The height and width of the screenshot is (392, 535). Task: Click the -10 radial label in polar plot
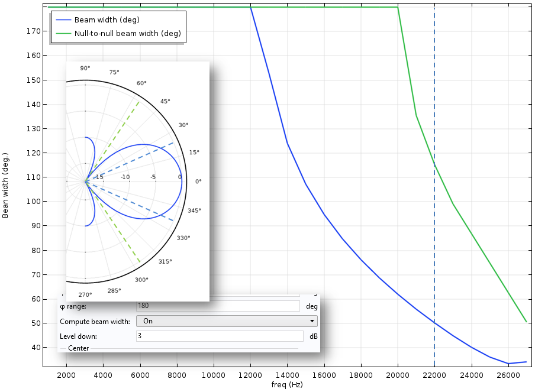click(125, 177)
